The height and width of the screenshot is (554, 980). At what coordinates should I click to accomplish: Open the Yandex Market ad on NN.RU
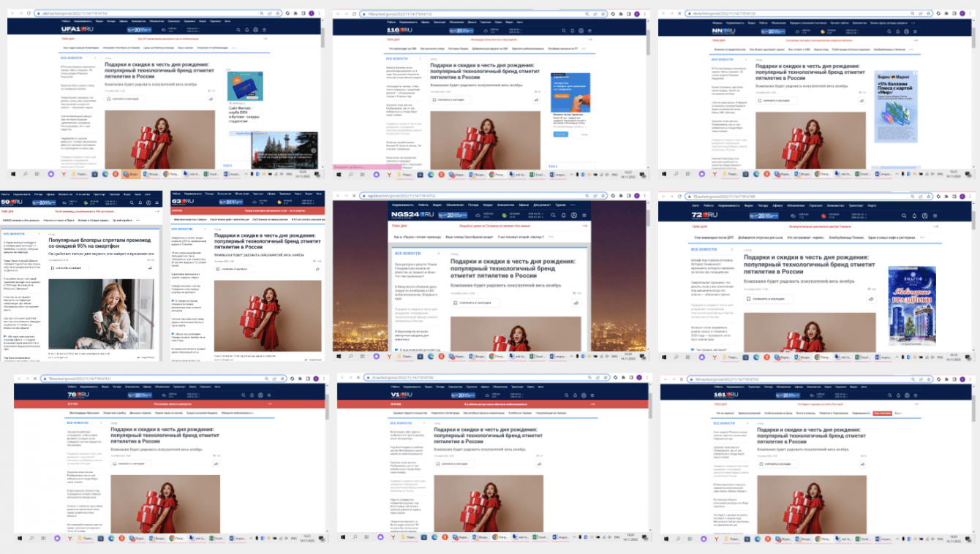pos(895,107)
